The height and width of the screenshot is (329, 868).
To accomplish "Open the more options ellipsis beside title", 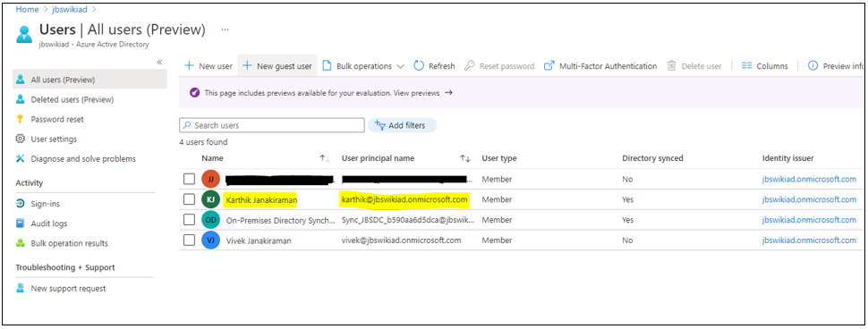I will coord(225,30).
